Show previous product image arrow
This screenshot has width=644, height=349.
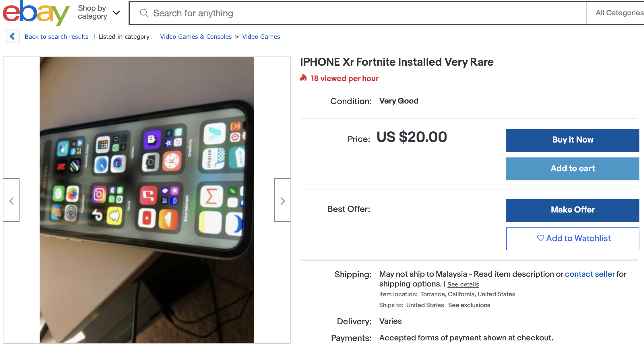click(x=11, y=200)
